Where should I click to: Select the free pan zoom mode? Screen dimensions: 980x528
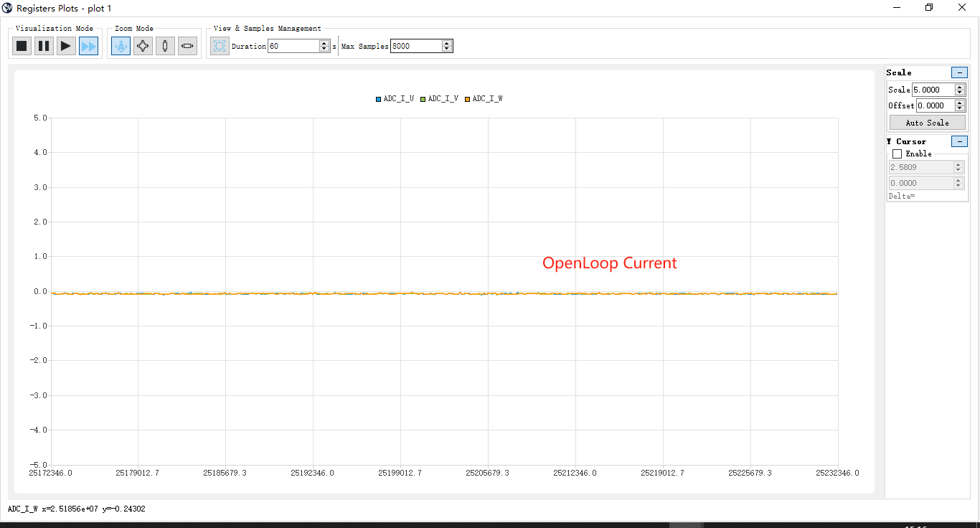pos(143,45)
